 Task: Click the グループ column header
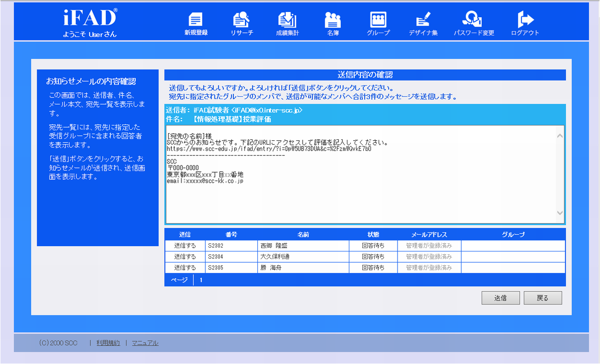[513, 235]
